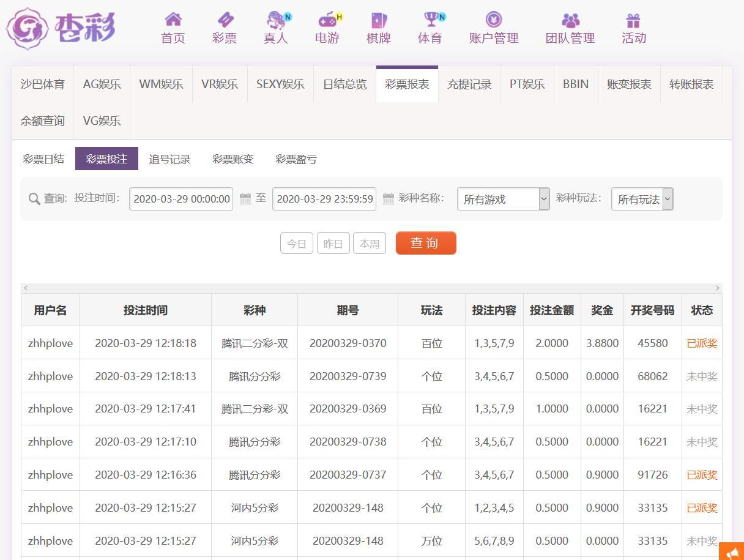
Task: Open the 账户管理 account icon
Action: (494, 20)
